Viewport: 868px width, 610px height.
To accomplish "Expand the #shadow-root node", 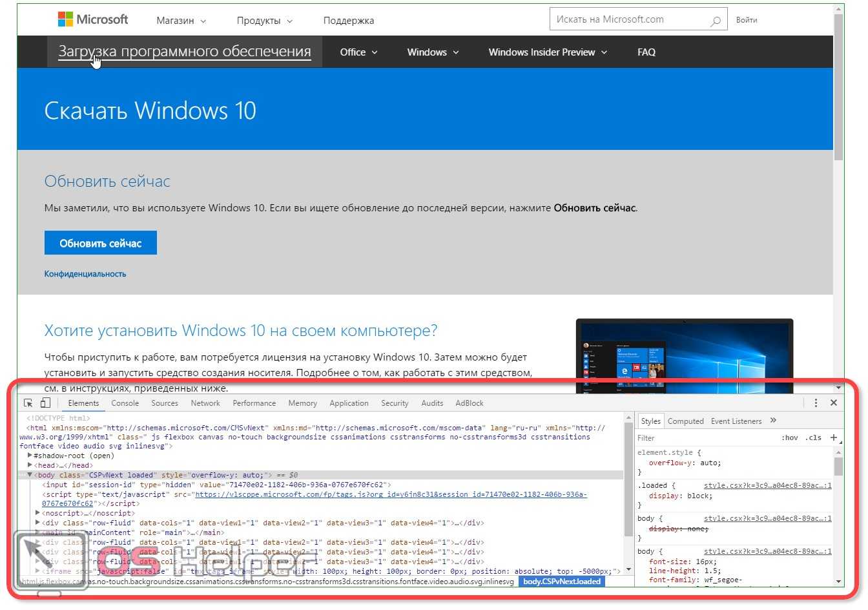I will coord(30,456).
